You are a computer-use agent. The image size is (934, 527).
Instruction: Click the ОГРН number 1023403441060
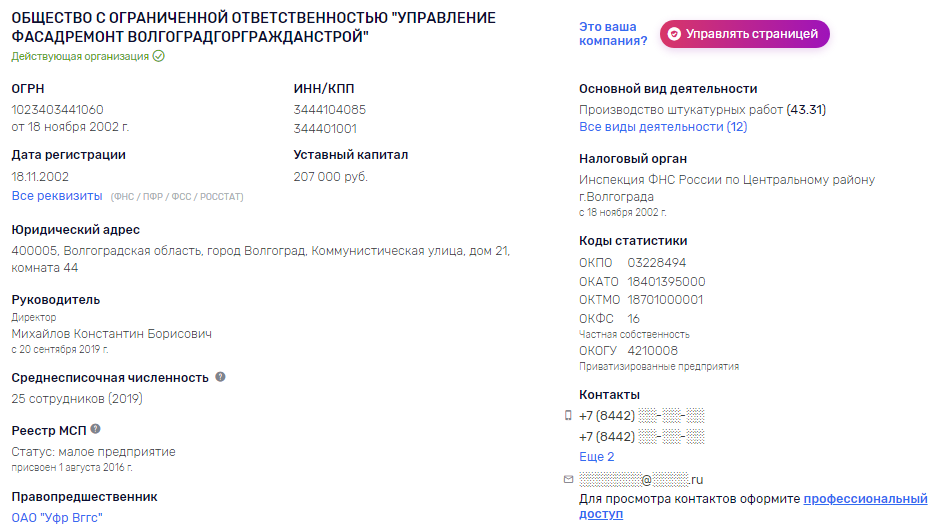tap(57, 110)
